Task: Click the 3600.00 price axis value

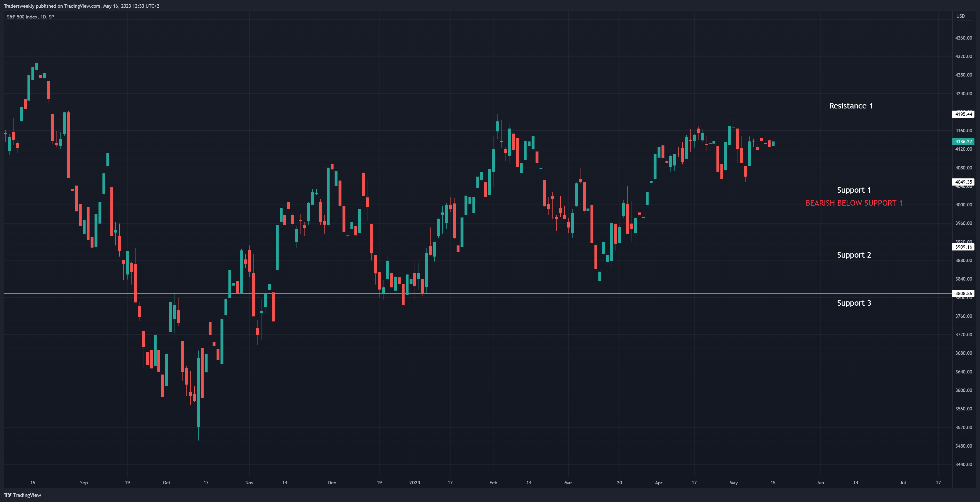Action: tap(963, 390)
